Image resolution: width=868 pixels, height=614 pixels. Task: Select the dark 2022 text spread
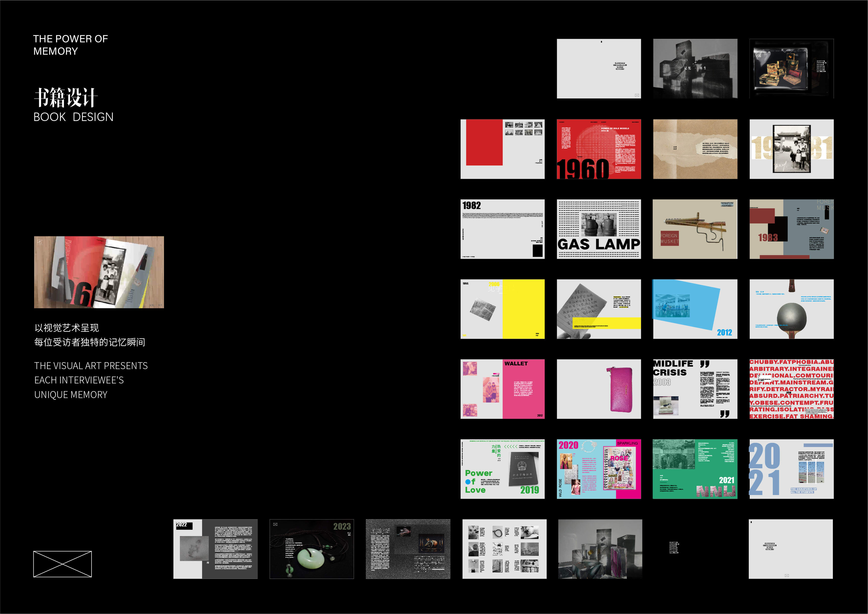pos(215,549)
